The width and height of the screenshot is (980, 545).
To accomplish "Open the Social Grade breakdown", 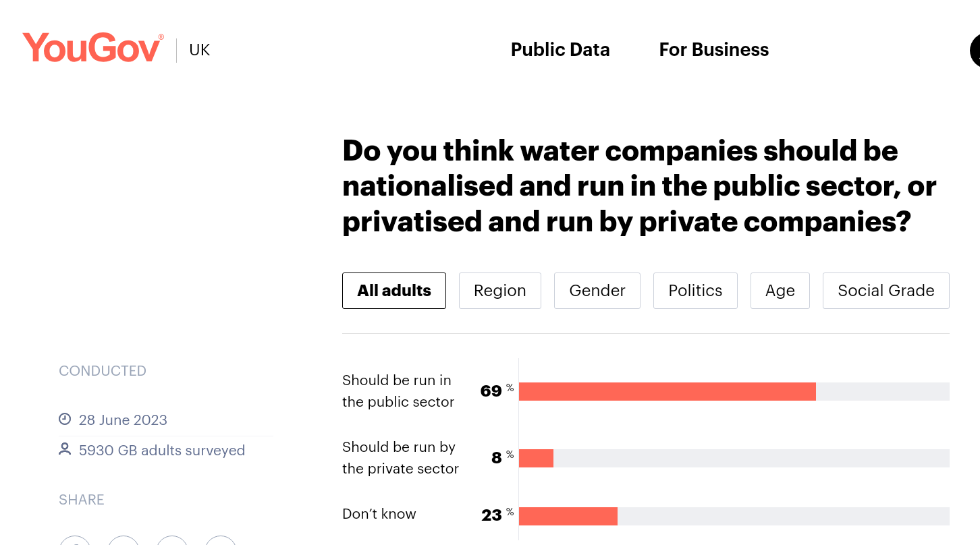I will (x=886, y=290).
